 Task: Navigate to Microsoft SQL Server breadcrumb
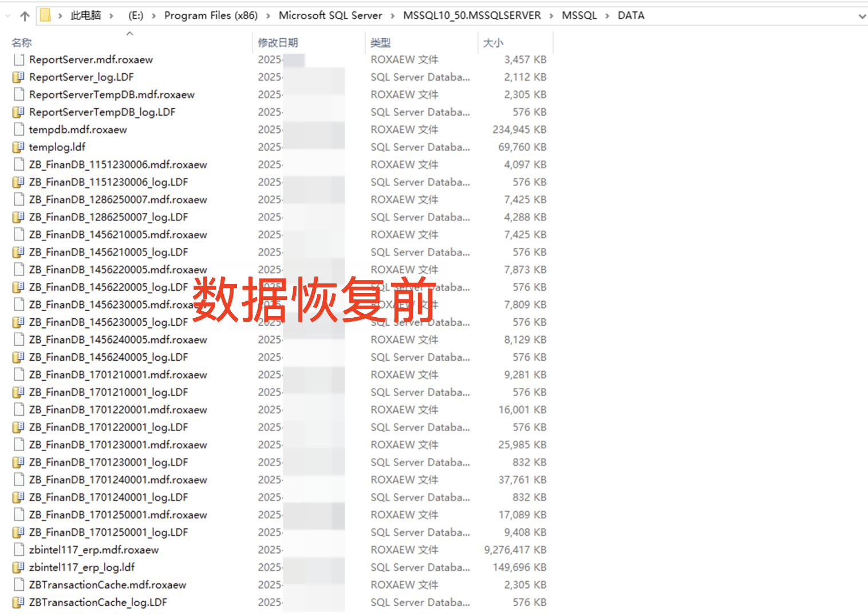pos(330,15)
